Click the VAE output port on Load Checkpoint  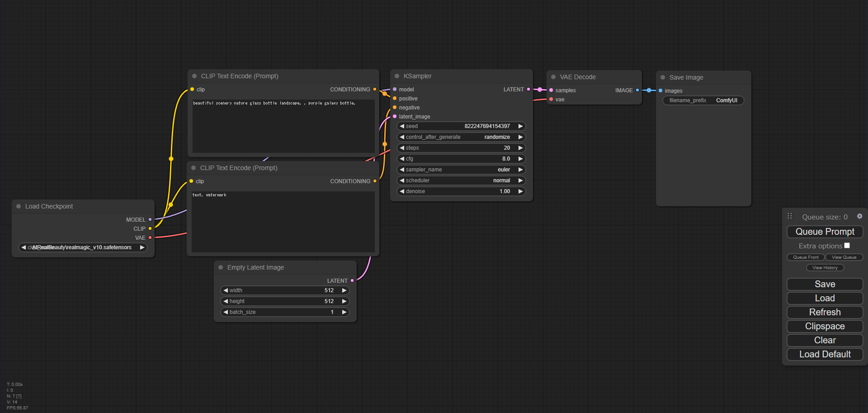tap(150, 237)
